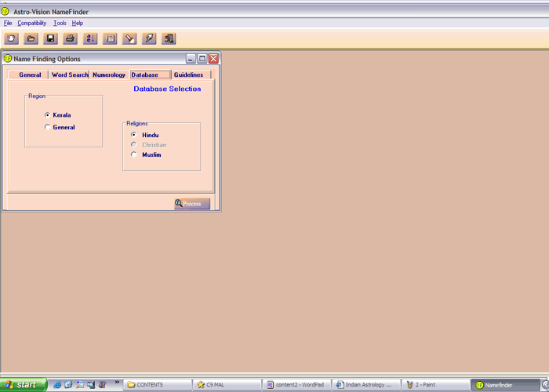Close the Name Finding Options window
Viewport: 549px width, 392px height.
click(x=213, y=59)
